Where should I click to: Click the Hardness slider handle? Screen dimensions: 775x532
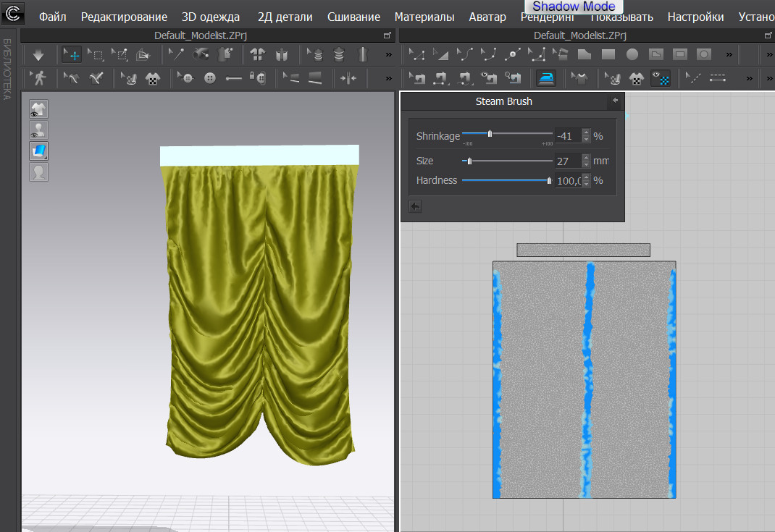(549, 181)
